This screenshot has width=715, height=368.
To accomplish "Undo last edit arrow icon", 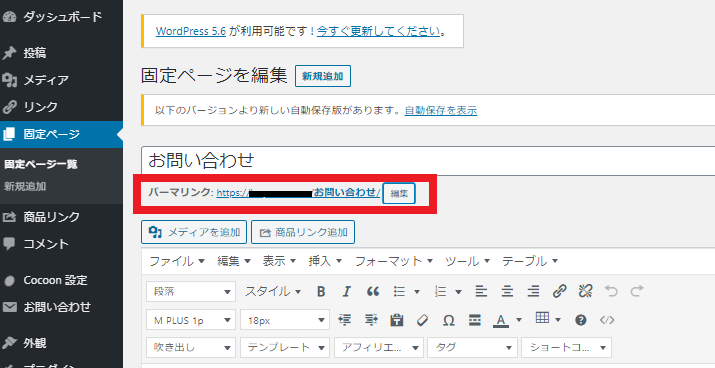I will tap(611, 291).
